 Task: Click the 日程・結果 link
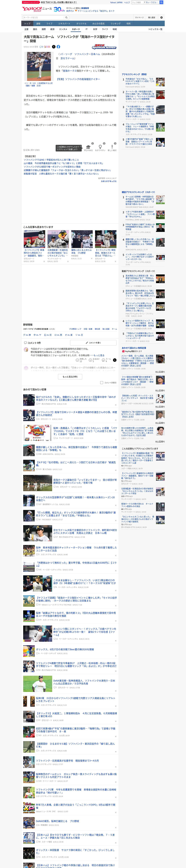[x=88, y=329]
